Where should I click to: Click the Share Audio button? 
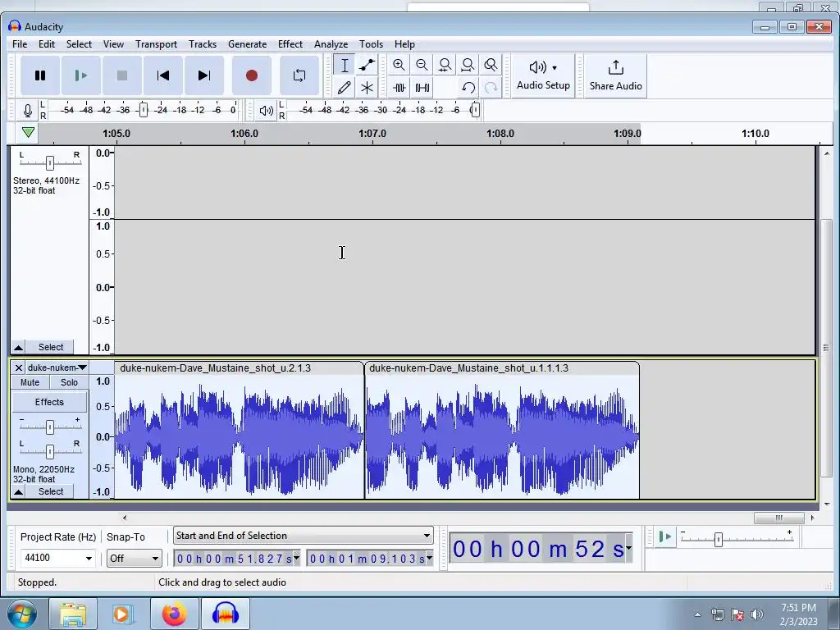coord(615,75)
